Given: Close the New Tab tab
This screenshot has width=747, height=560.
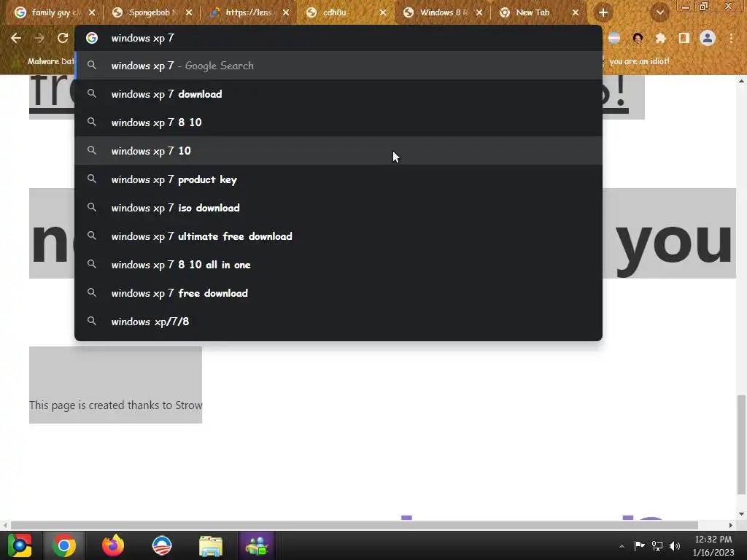Looking at the screenshot, I should [x=576, y=13].
